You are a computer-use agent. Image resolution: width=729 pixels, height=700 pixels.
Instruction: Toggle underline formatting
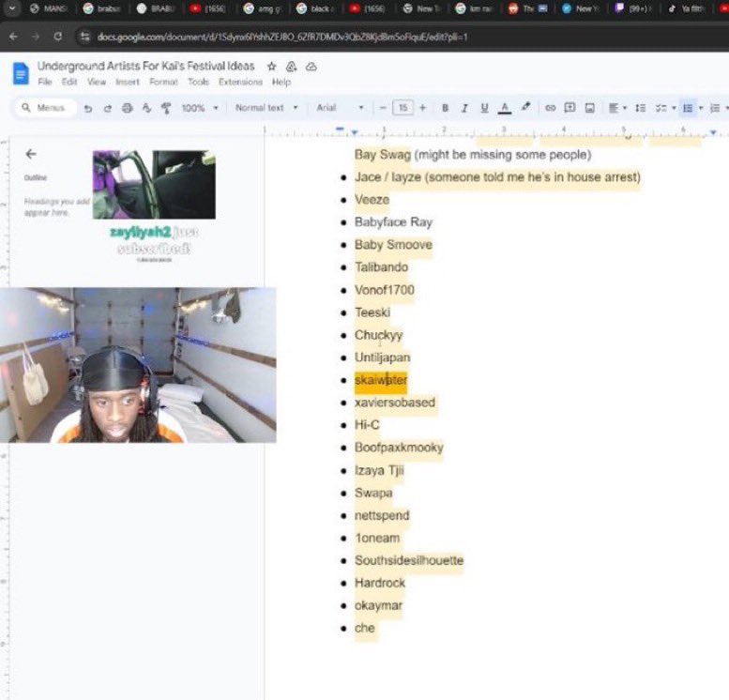click(x=484, y=108)
